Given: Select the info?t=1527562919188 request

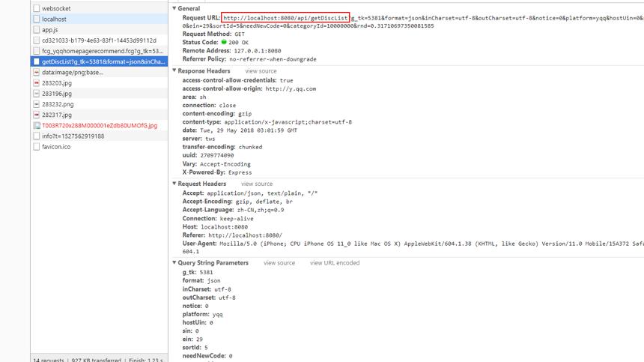Looking at the screenshot, I should 99,136.
